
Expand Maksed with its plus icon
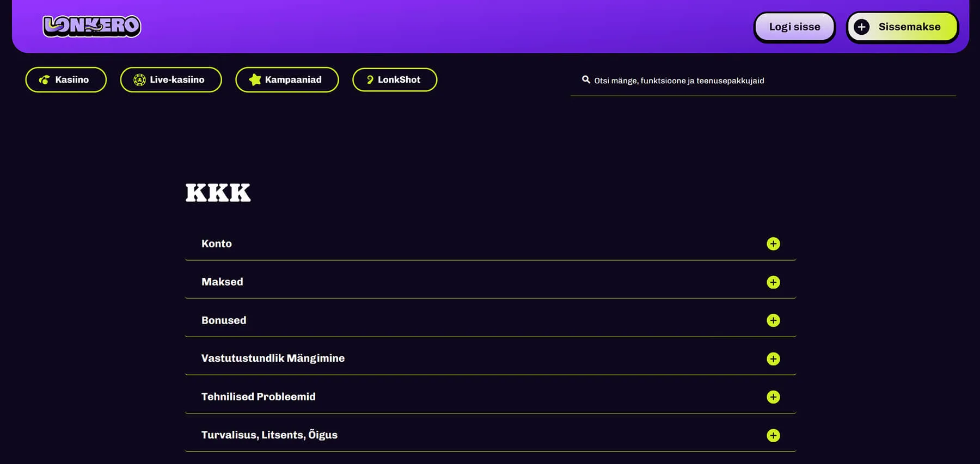(x=773, y=282)
